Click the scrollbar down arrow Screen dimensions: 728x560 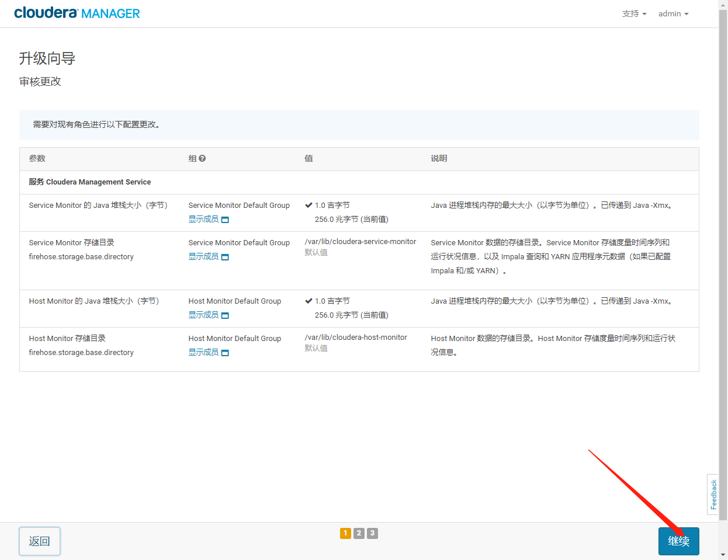[723, 555]
